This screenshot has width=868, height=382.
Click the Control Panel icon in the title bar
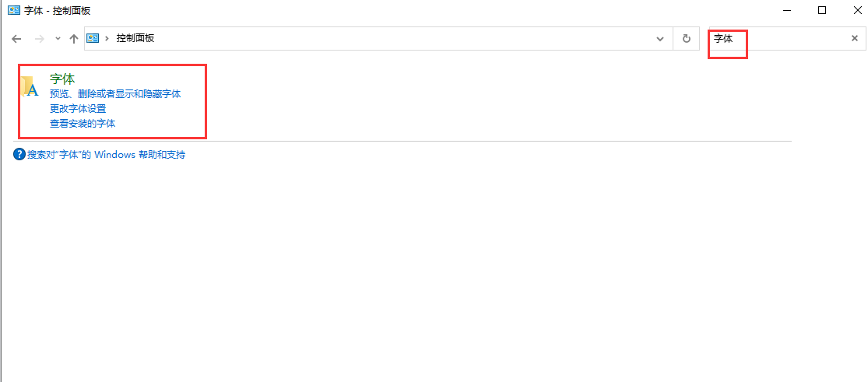(x=14, y=10)
